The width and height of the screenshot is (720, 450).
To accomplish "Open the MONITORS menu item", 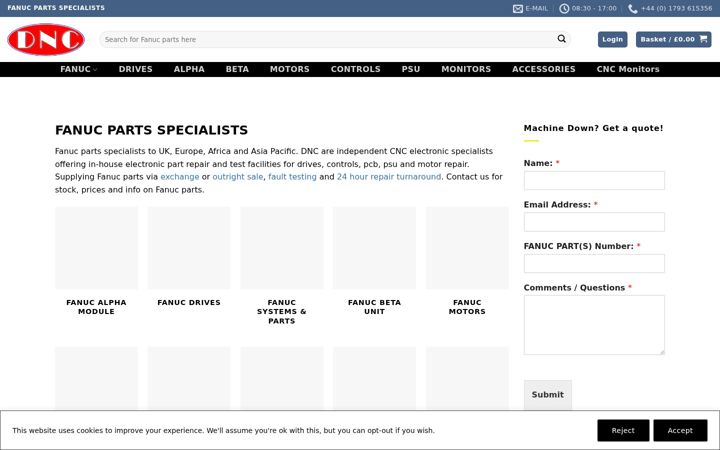I will click(x=466, y=69).
